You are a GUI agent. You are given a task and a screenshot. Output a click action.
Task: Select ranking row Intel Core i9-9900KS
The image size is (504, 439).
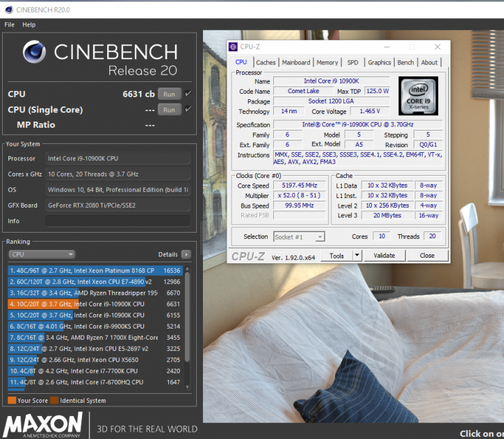click(x=95, y=326)
